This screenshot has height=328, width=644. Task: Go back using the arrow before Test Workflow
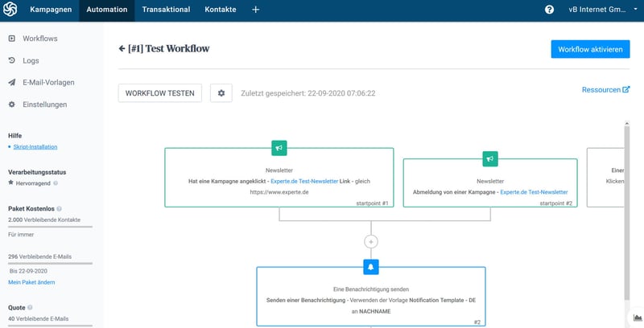pyautogui.click(x=122, y=48)
